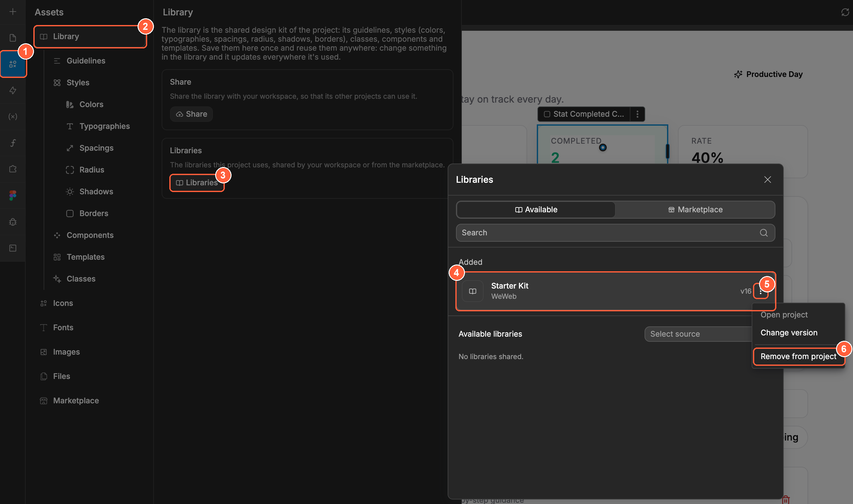
Task: Click the search magnifier icon in Libraries
Action: (764, 233)
